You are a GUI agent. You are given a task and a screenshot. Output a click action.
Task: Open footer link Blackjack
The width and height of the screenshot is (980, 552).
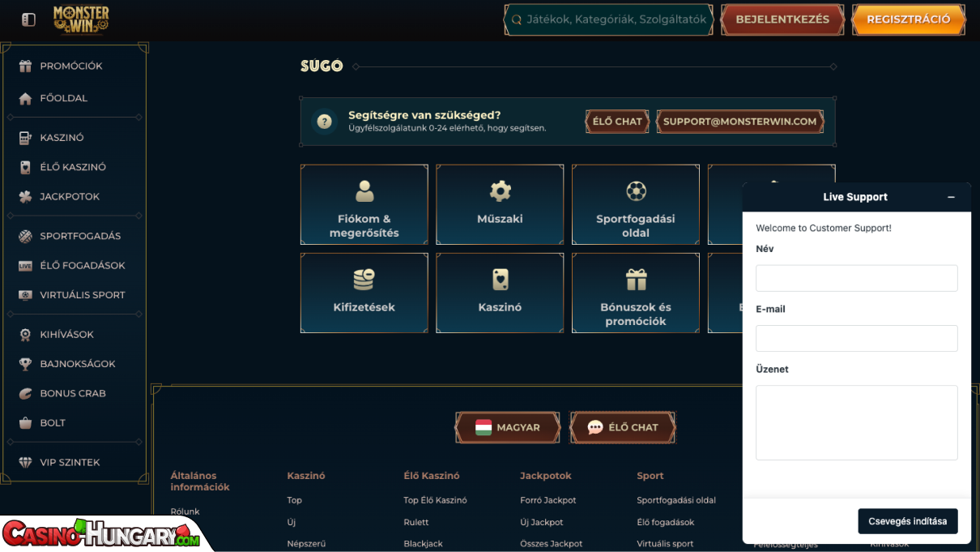click(x=424, y=544)
